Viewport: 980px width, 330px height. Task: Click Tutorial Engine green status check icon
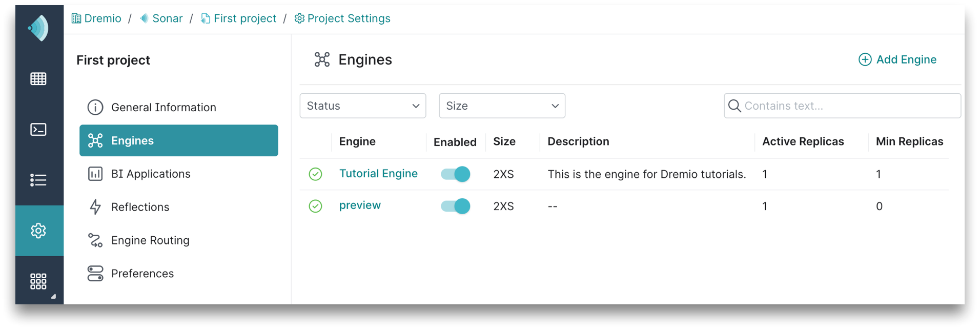coord(316,174)
